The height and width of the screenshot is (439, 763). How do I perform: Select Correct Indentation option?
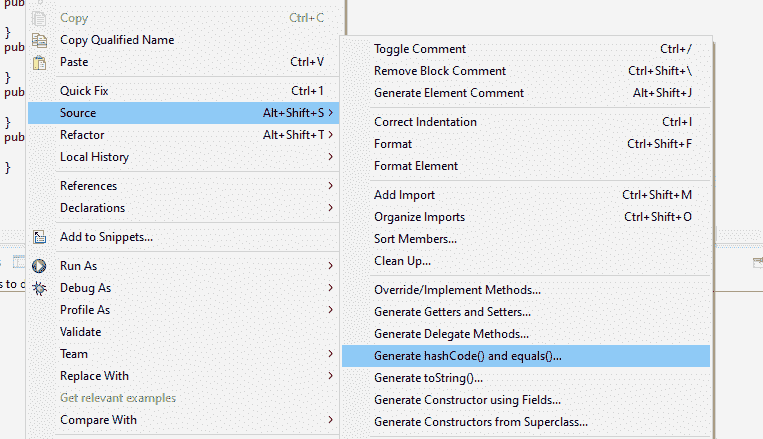(425, 122)
